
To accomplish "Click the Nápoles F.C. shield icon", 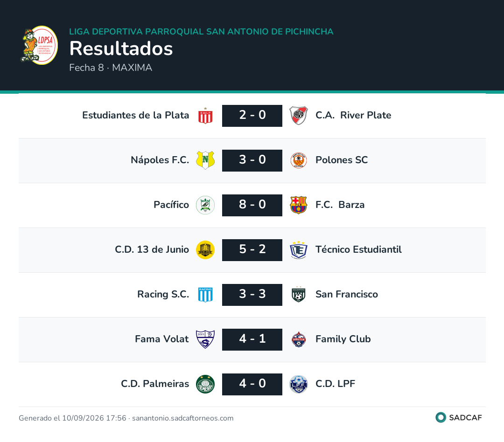I will [x=205, y=160].
